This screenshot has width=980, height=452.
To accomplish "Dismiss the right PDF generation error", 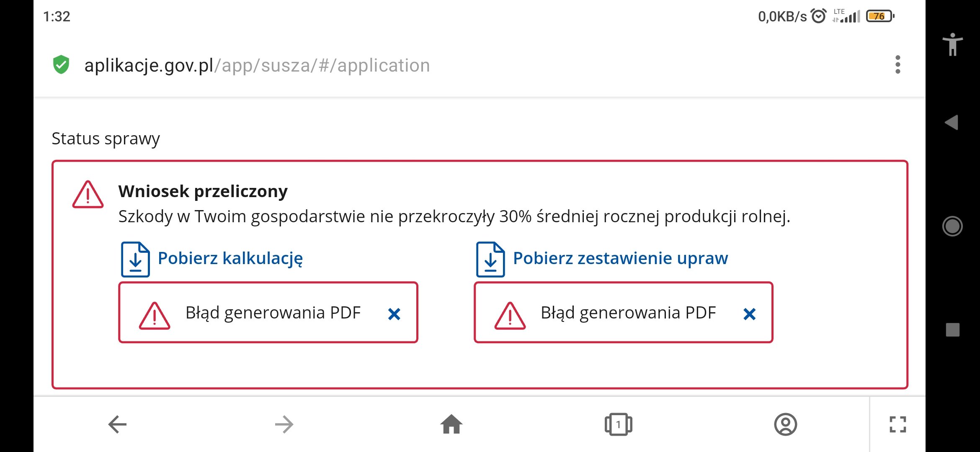I will coord(749,314).
